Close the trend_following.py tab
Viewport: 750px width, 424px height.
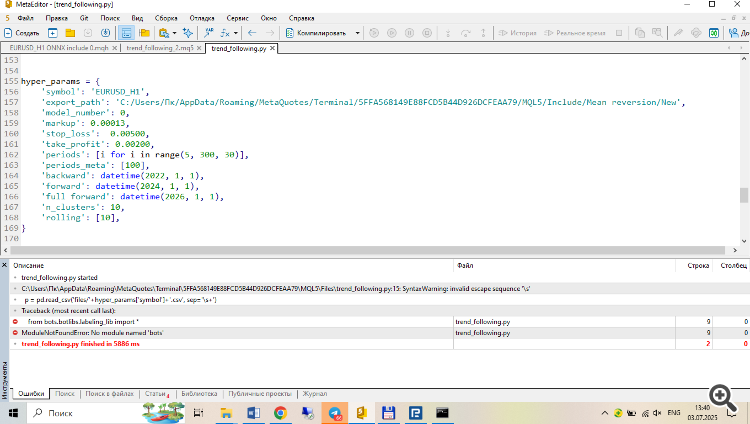(x=272, y=48)
